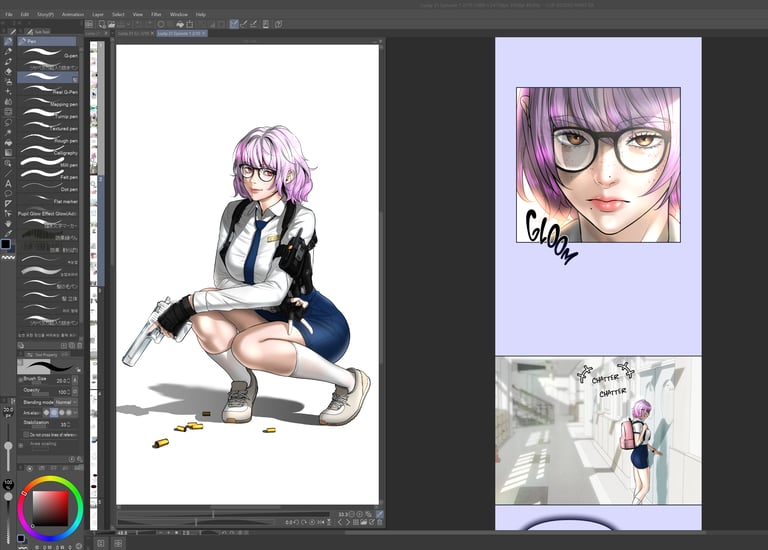Open the Animation menu
This screenshot has width=768, height=550.
pos(72,15)
